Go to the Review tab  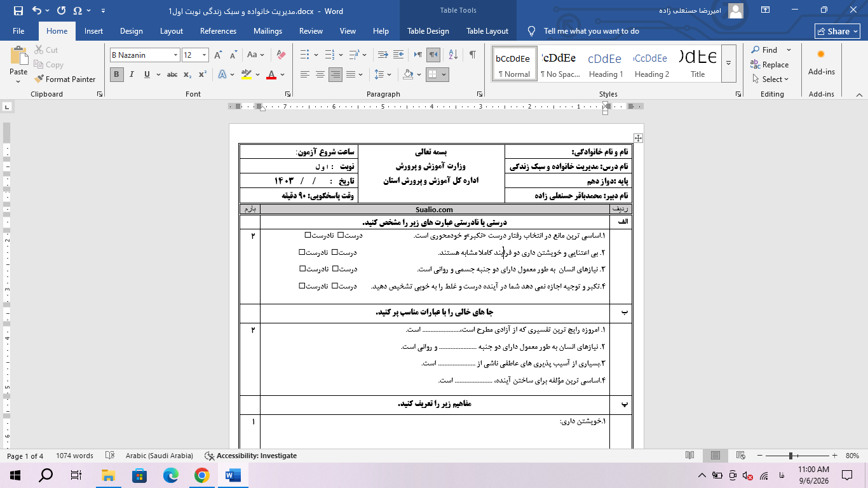pos(311,31)
